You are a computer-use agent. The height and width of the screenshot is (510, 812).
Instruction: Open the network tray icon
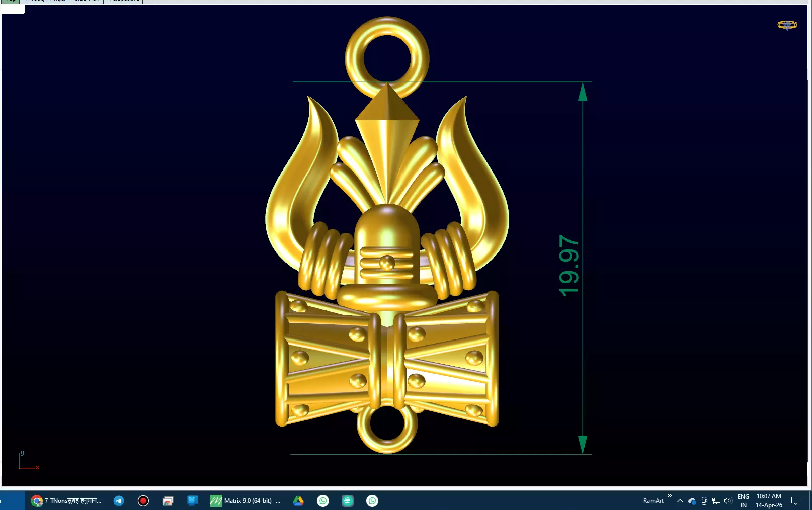(x=716, y=501)
